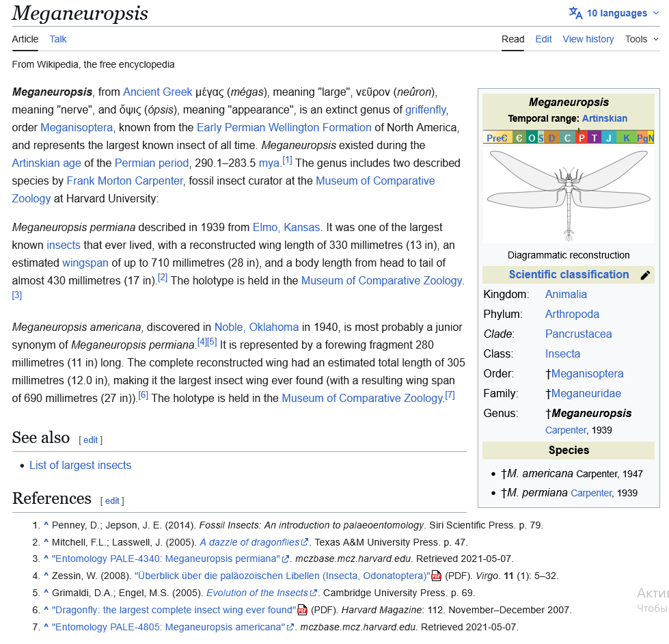Screen dimensions: 669x644
Task: Open Überblick über die paläozoischen Libellen reference
Action: click(282, 576)
